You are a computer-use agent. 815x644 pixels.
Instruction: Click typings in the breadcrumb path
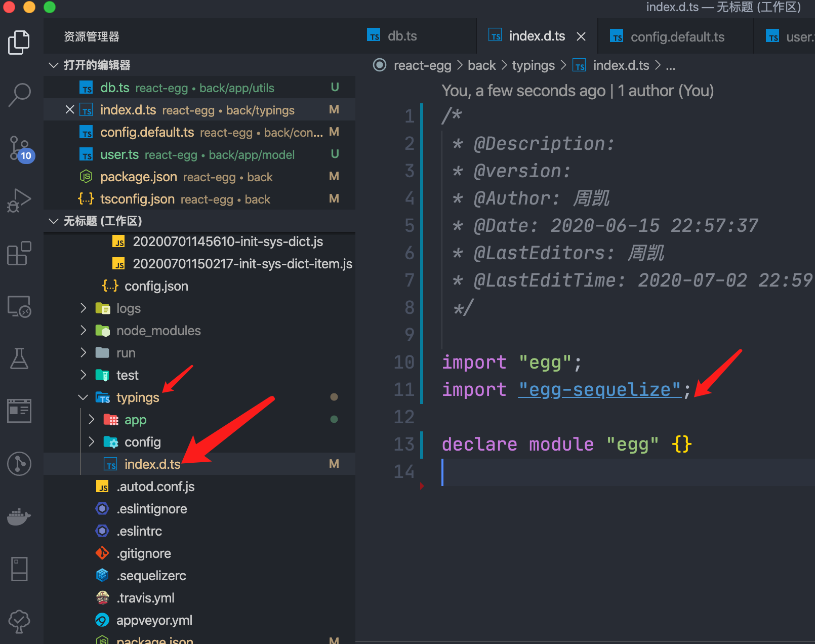click(534, 65)
